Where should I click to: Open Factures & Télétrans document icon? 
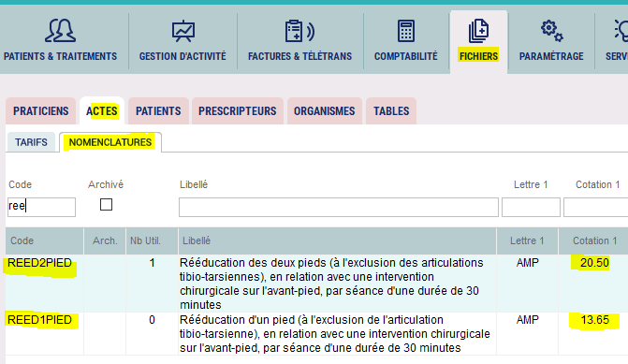[x=299, y=31]
